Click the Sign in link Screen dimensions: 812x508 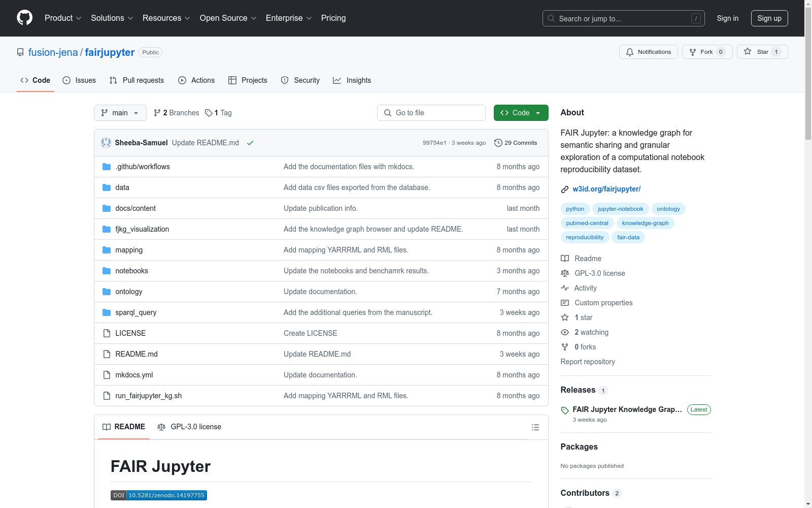pyautogui.click(x=728, y=18)
